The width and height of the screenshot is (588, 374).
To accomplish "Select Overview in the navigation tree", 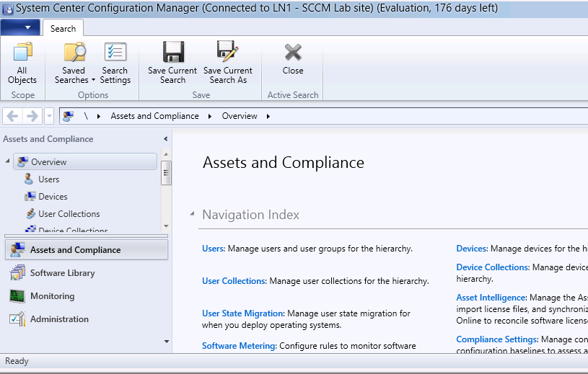I will pos(85,161).
